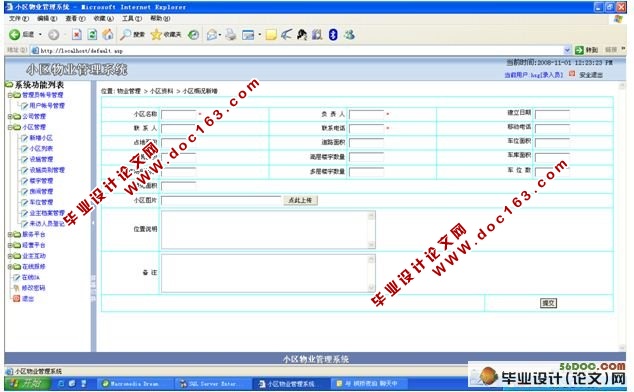Screen dimensions: 634x392
Task: Expand the 在线报修 tree node
Action: click(x=10, y=267)
